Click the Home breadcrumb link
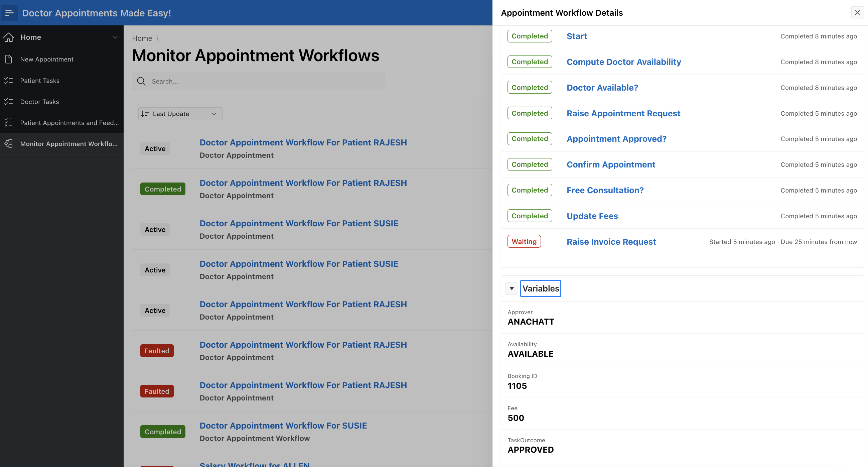Screen dimensions: 868x467 [x=142, y=38]
